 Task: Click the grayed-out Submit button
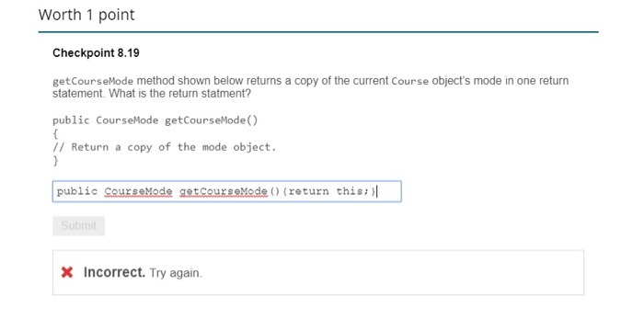click(x=78, y=226)
